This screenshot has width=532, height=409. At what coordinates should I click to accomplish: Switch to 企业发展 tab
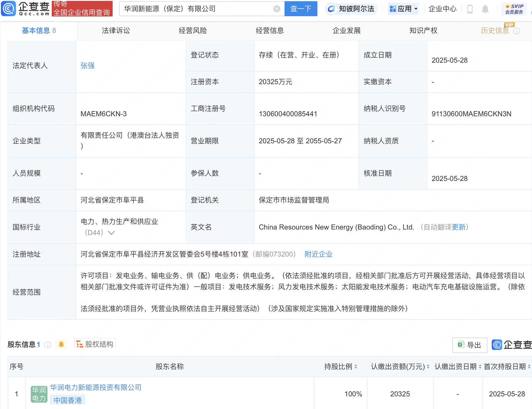coord(347,31)
